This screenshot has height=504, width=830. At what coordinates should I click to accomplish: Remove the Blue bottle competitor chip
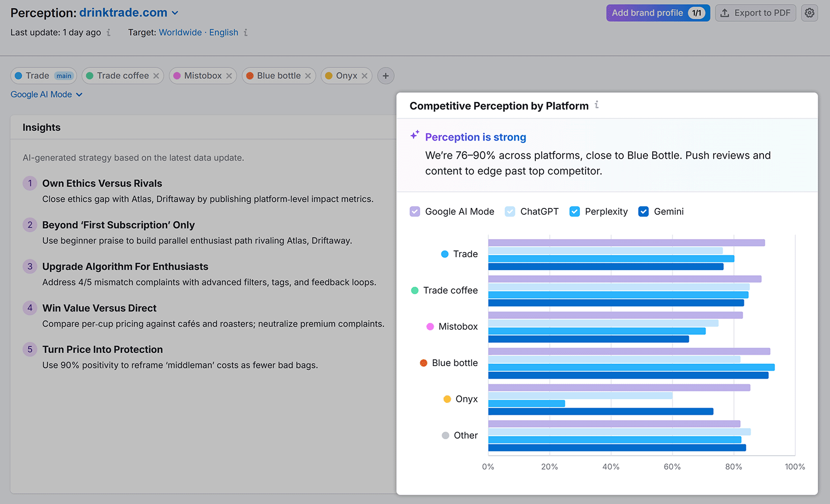(308, 76)
